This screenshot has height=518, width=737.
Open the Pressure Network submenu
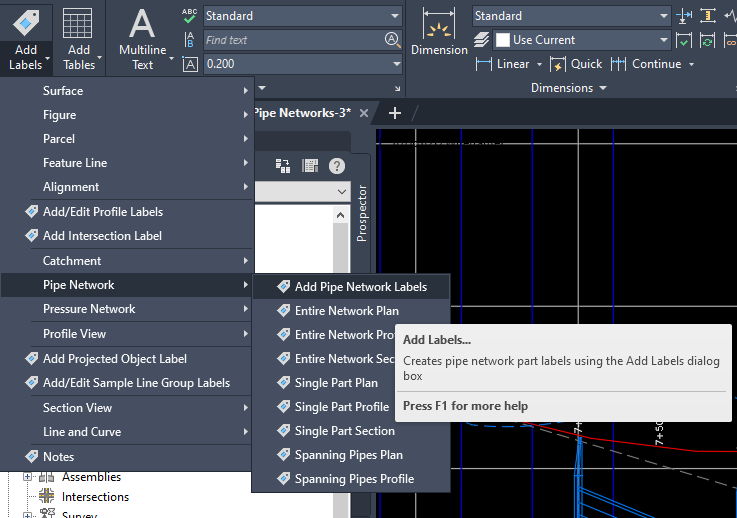point(127,309)
